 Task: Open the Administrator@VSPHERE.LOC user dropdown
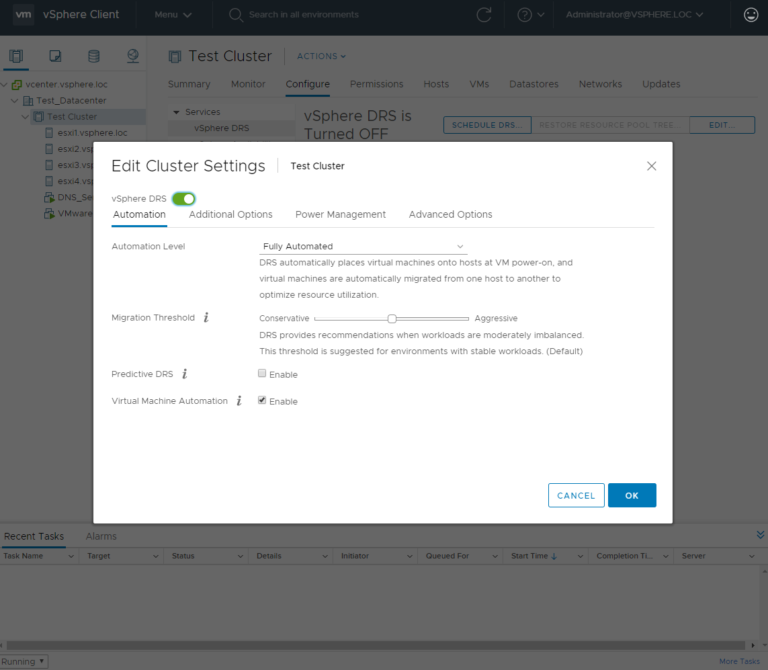click(x=634, y=15)
